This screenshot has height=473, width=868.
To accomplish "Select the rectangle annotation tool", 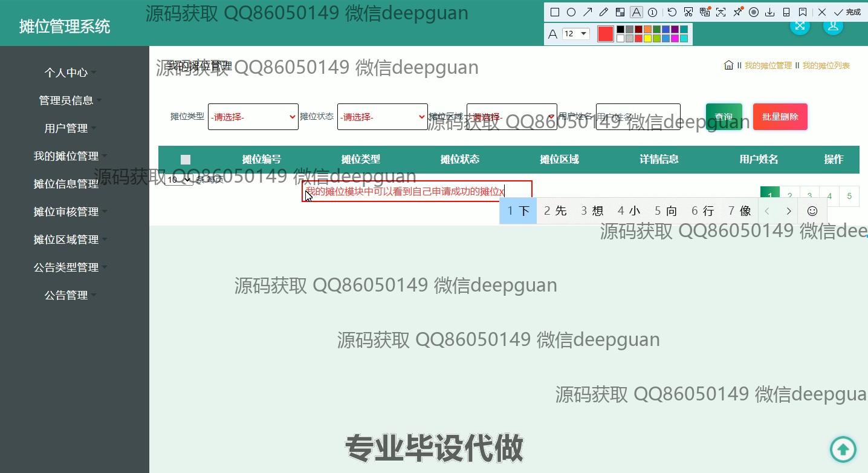I will point(555,12).
